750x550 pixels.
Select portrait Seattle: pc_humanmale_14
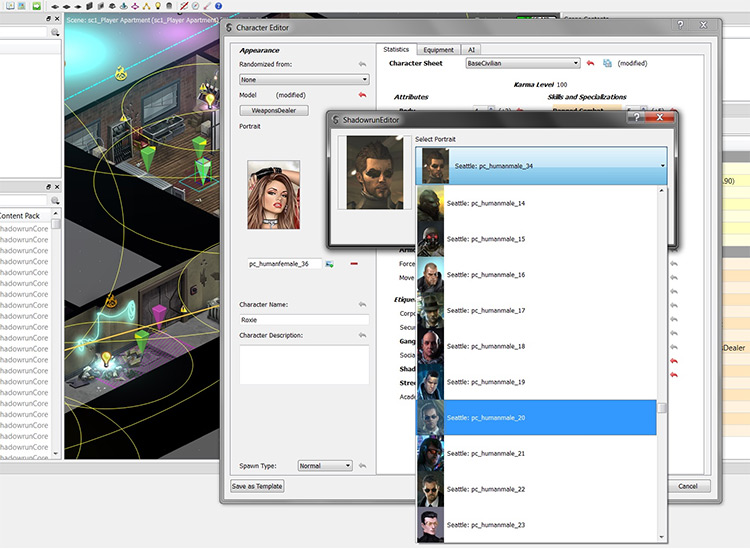[536, 203]
